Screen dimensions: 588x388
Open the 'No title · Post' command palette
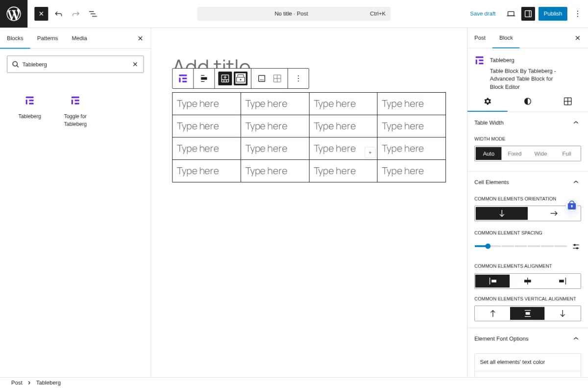tap(294, 14)
